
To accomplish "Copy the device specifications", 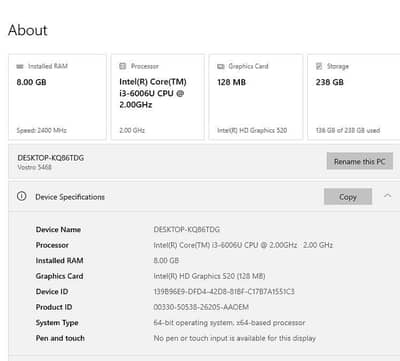I will (348, 197).
